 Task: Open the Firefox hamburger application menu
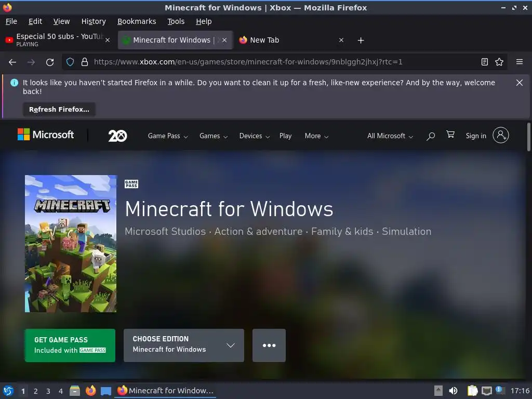click(x=520, y=62)
